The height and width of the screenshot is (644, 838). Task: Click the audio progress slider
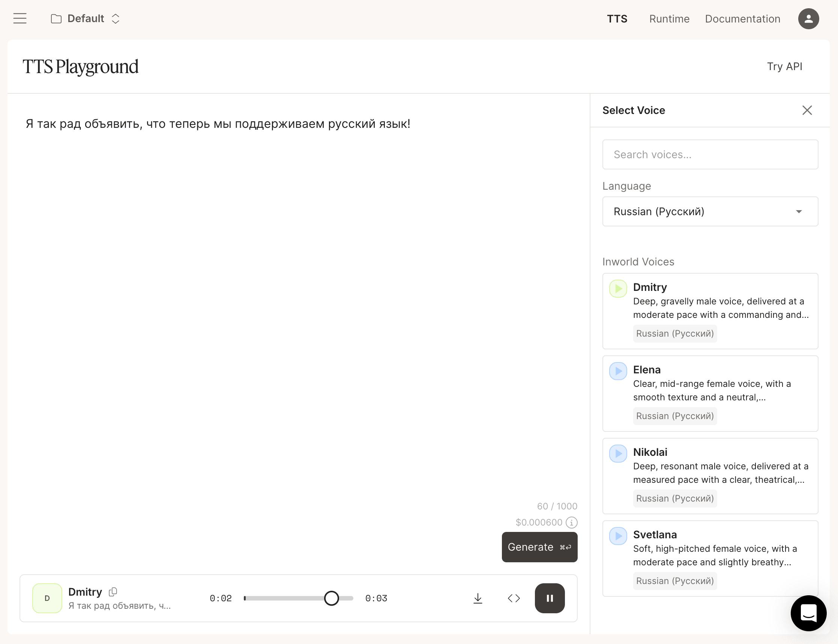coord(298,598)
